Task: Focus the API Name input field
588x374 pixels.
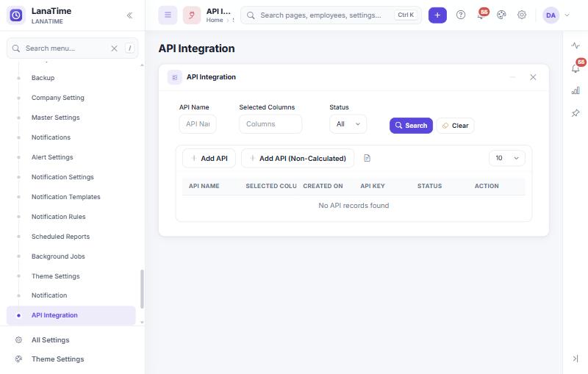Action: (x=198, y=124)
